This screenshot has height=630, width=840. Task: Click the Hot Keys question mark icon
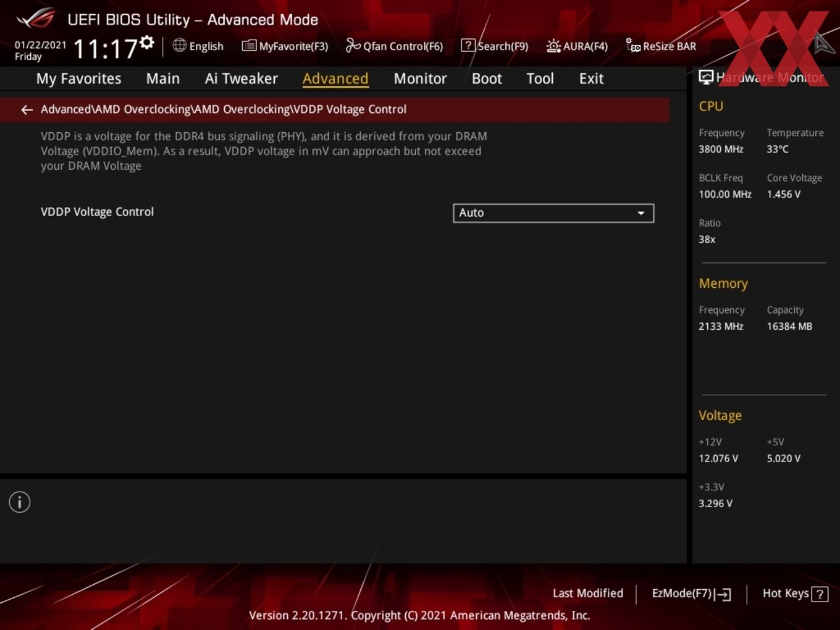pyautogui.click(x=820, y=594)
